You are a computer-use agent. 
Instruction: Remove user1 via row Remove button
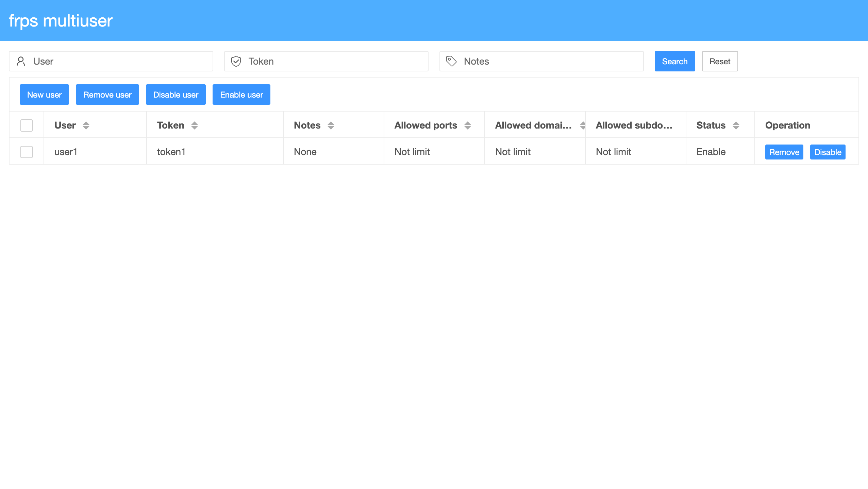click(784, 152)
